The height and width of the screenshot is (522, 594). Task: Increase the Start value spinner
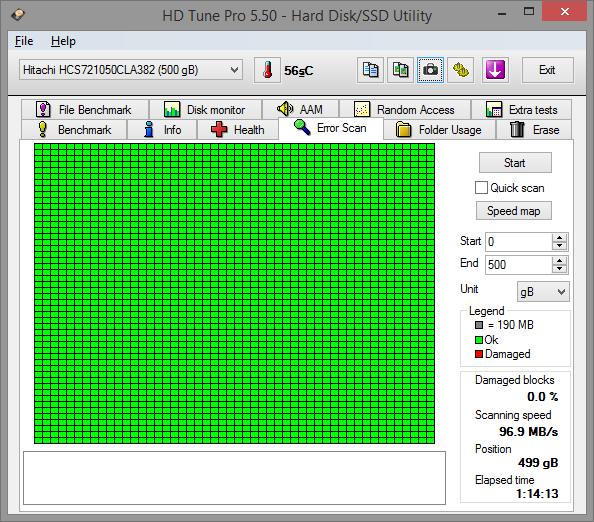click(560, 238)
